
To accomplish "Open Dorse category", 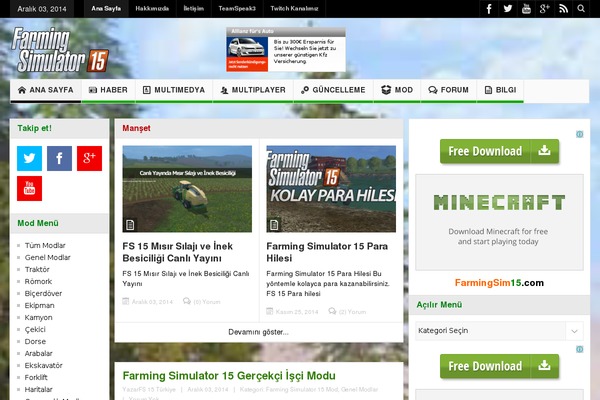I will [35, 341].
